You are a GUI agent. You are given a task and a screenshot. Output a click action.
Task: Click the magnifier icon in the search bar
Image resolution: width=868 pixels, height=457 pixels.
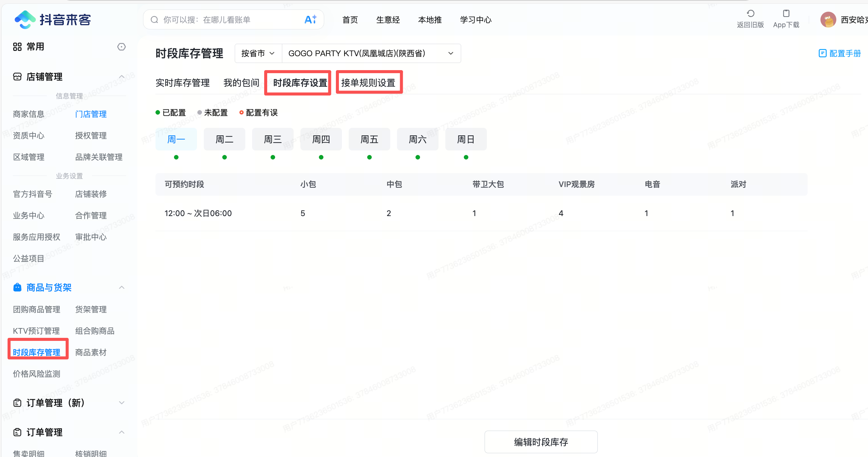pos(154,19)
